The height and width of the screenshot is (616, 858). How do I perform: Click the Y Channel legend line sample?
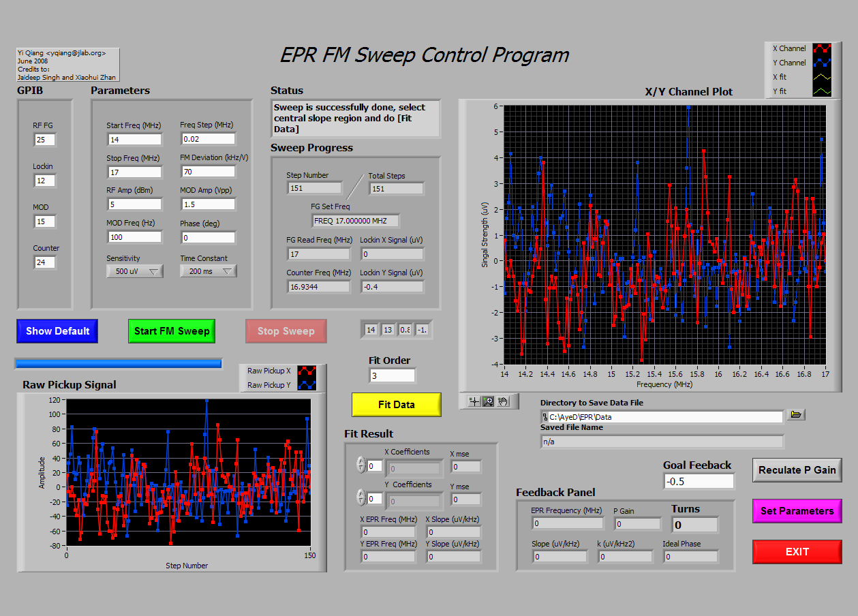pos(822,63)
